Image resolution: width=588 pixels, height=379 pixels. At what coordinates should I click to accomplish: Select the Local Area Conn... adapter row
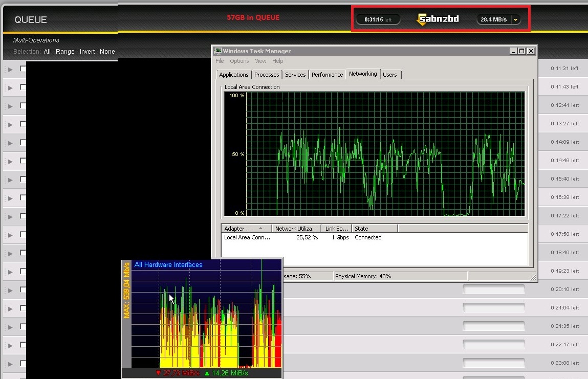pyautogui.click(x=375, y=237)
